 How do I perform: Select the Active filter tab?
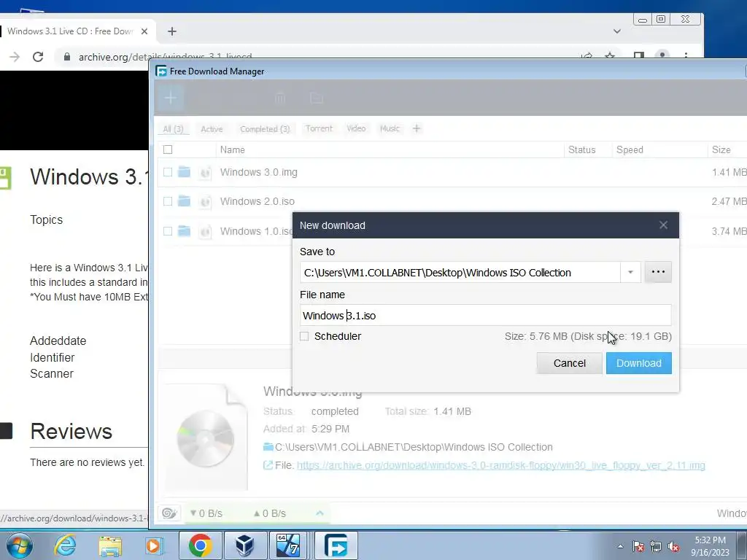[x=212, y=129]
